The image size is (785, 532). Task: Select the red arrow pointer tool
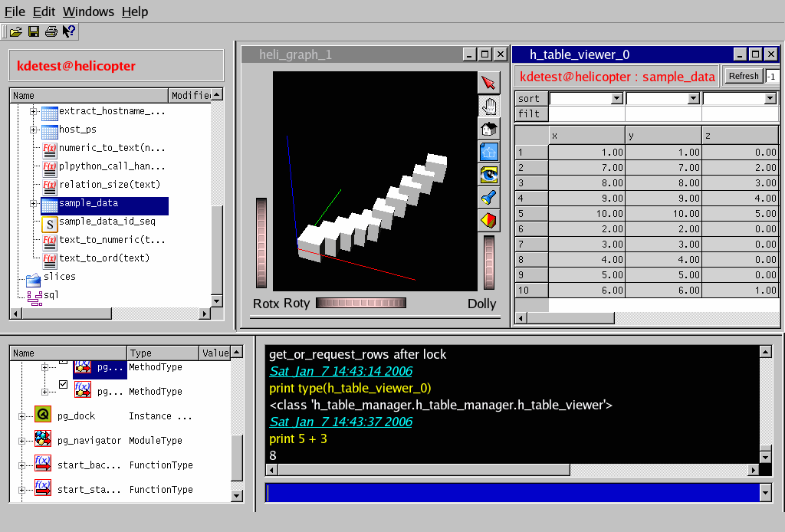point(488,83)
